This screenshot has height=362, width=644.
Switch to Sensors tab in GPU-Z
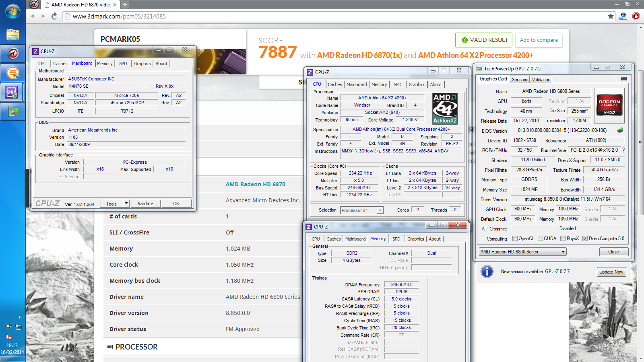click(519, 80)
